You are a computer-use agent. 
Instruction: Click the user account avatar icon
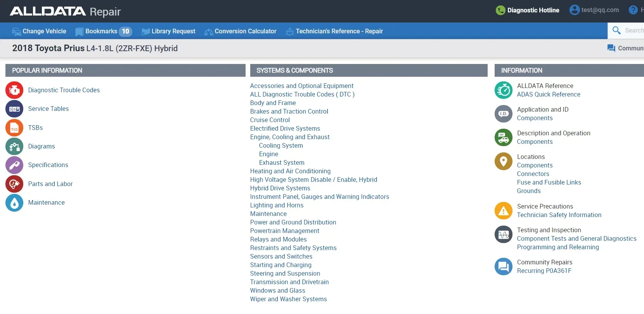tap(575, 10)
